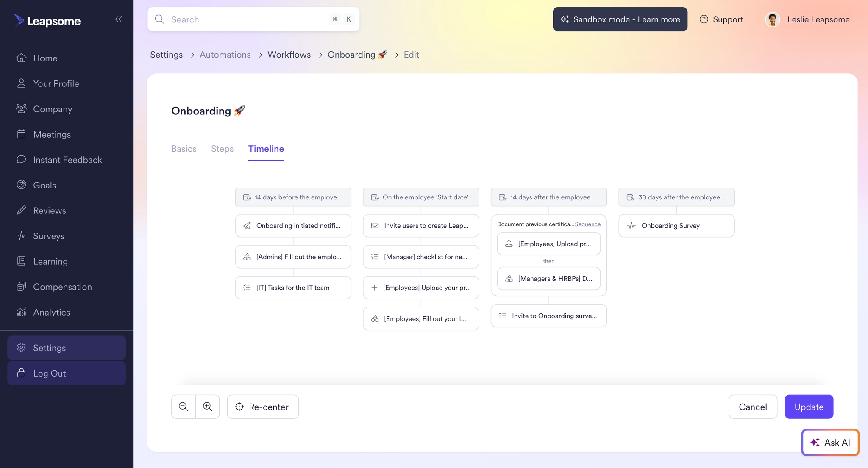
Task: Open the Compensation section
Action: click(x=62, y=287)
